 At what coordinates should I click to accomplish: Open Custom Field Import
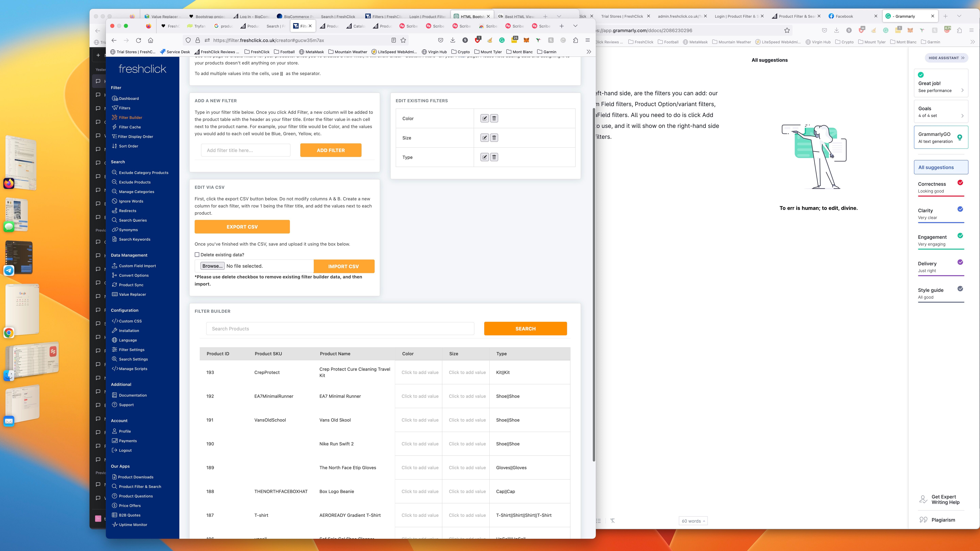(134, 266)
